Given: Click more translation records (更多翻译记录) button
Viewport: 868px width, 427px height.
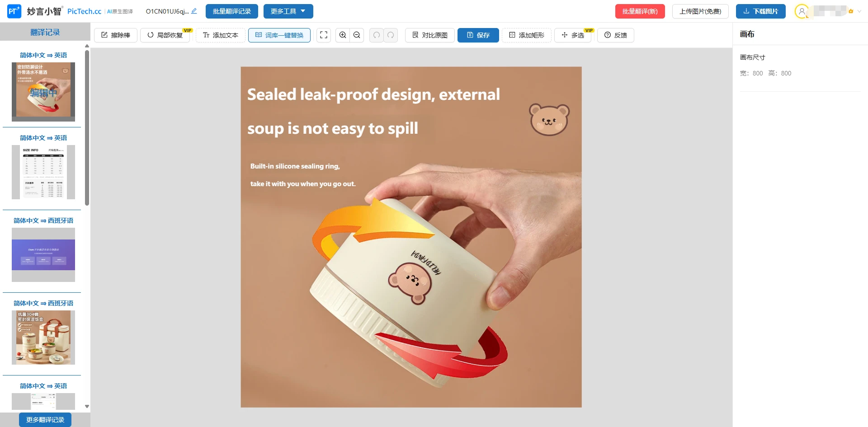Looking at the screenshot, I should click(45, 420).
